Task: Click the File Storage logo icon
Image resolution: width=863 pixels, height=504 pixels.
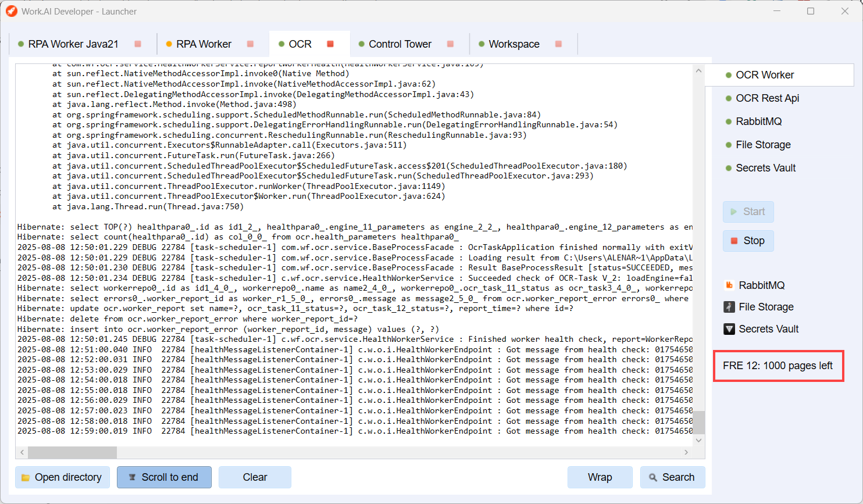Action: (x=729, y=307)
